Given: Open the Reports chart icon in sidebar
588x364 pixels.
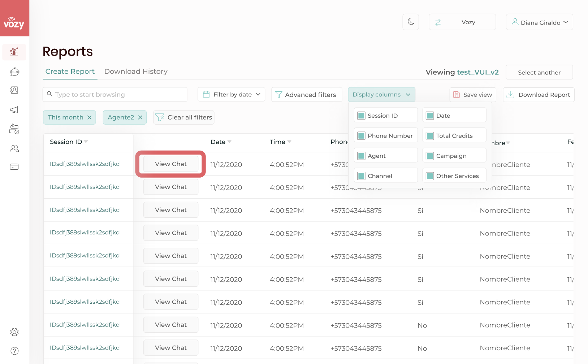Looking at the screenshot, I should point(14,52).
